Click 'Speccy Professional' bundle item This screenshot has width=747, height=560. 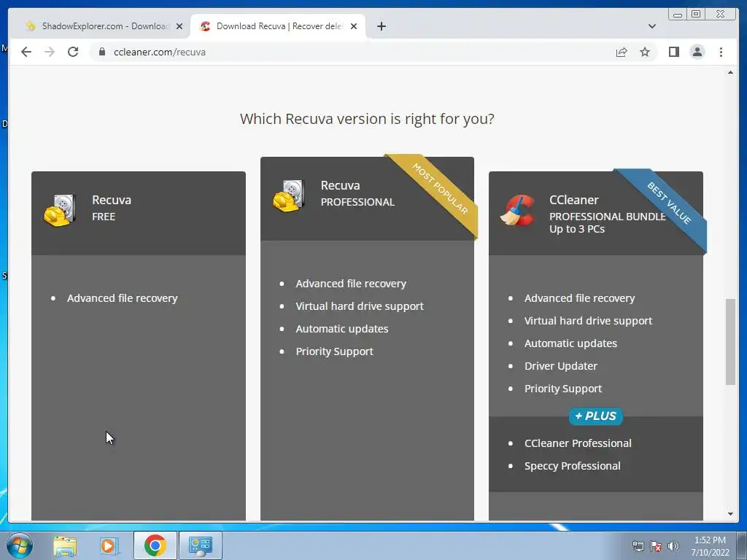(x=572, y=466)
